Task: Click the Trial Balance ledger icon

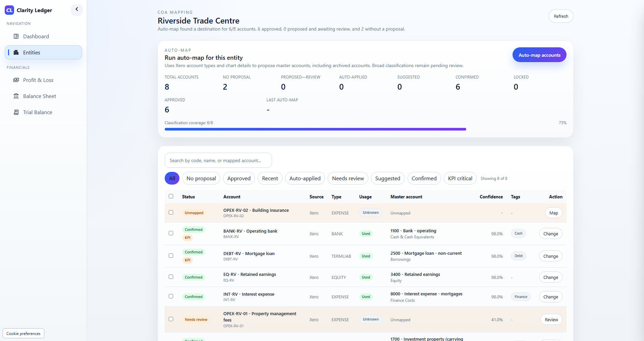Action: tap(16, 112)
